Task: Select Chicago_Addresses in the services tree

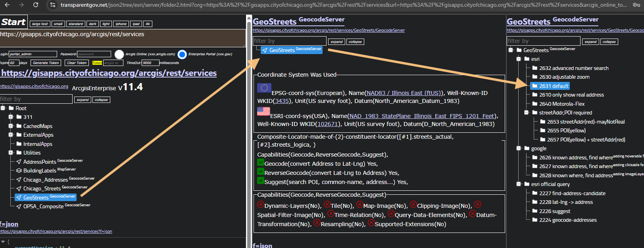Action: tap(45, 180)
